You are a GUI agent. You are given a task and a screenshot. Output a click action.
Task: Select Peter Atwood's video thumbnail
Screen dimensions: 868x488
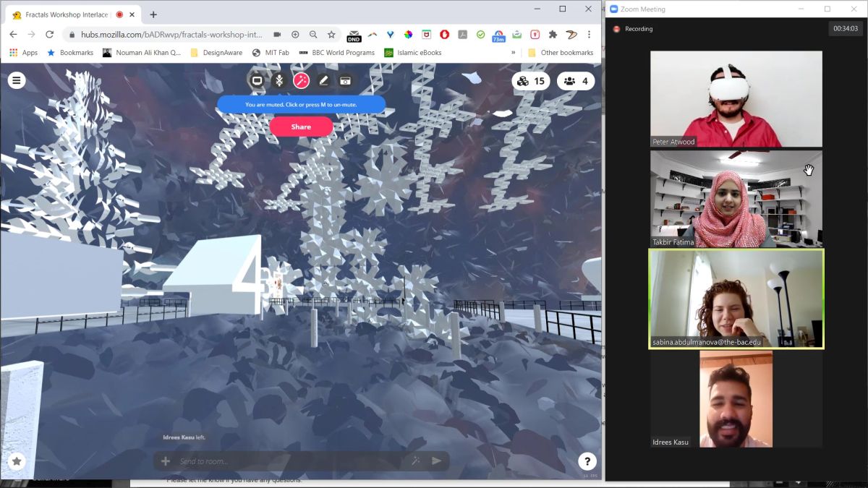736,99
